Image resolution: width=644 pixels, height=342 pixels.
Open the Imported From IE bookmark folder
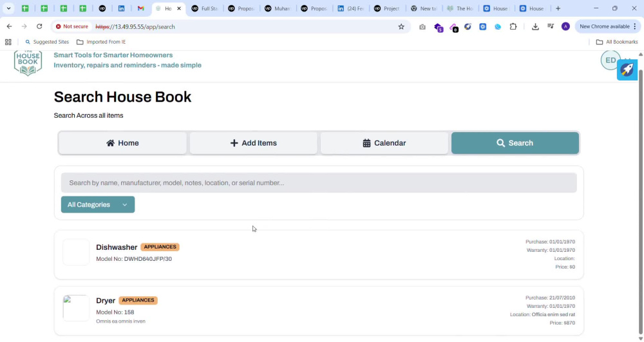(x=101, y=42)
